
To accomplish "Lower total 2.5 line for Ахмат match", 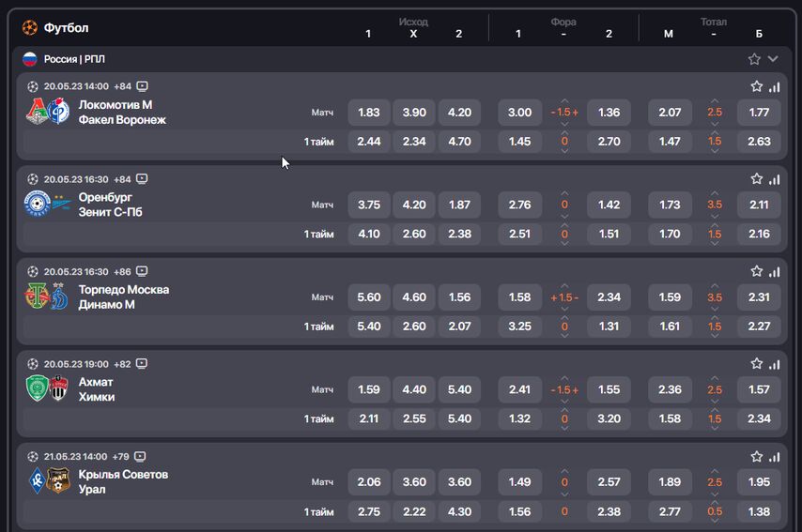I will point(715,402).
